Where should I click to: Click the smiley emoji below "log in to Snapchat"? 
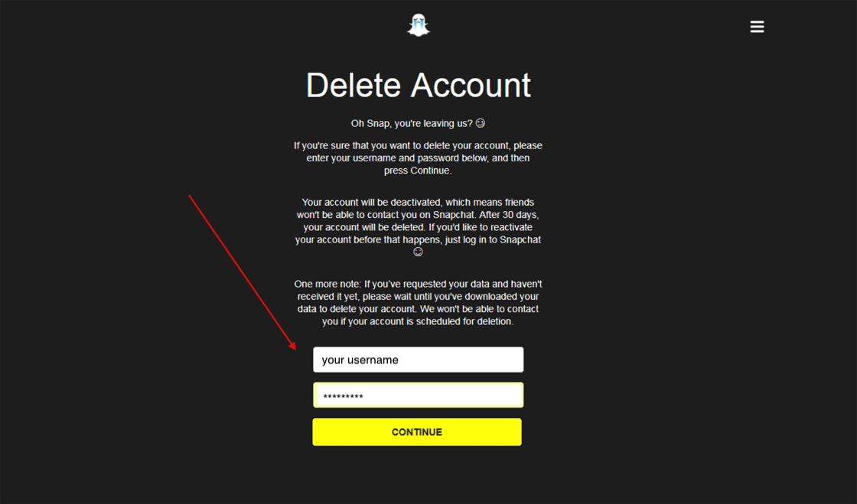(x=418, y=252)
